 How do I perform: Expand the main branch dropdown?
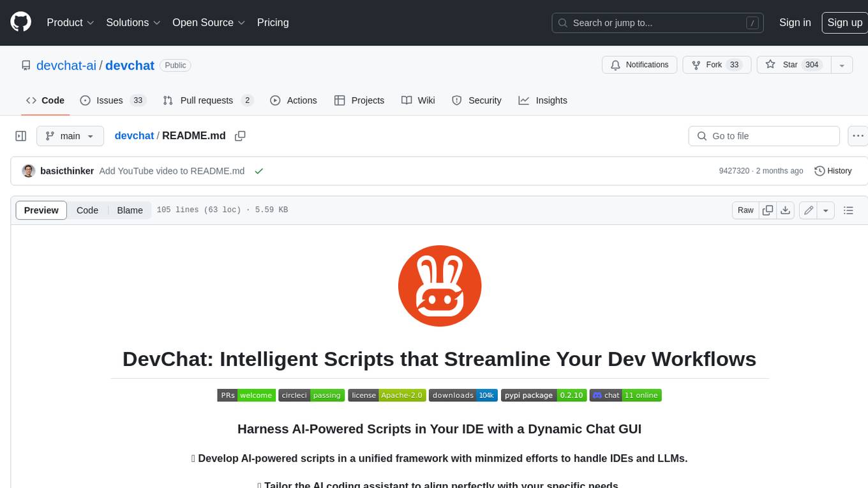pos(70,136)
